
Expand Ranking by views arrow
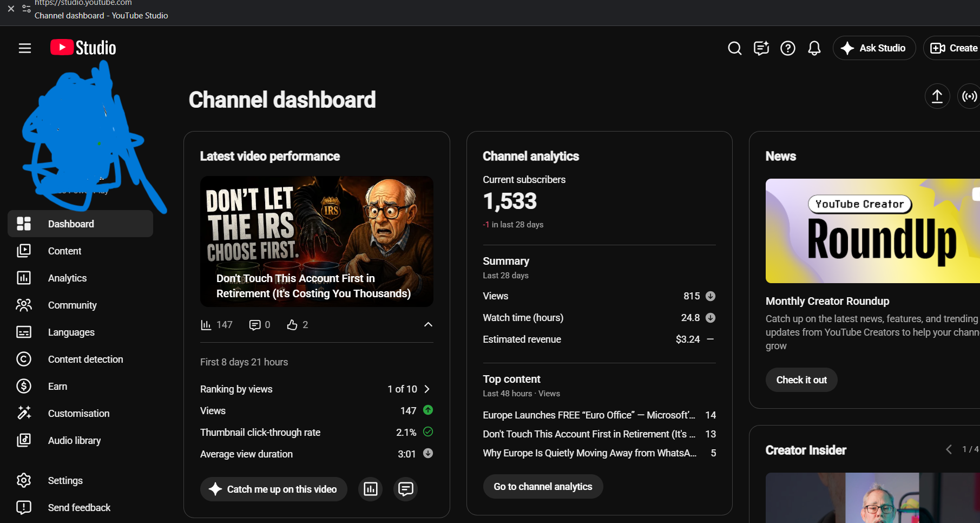[427, 389]
